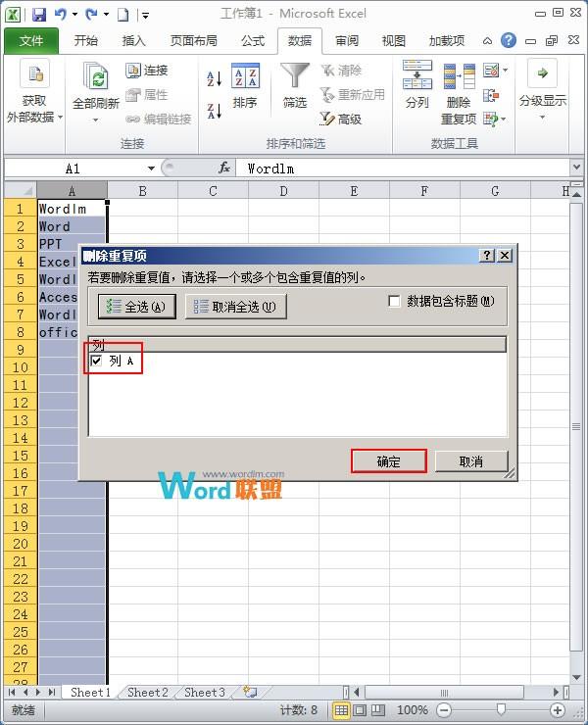Switch to Sheet3 worksheet
Screen dimensions: 588x725
coord(204,692)
